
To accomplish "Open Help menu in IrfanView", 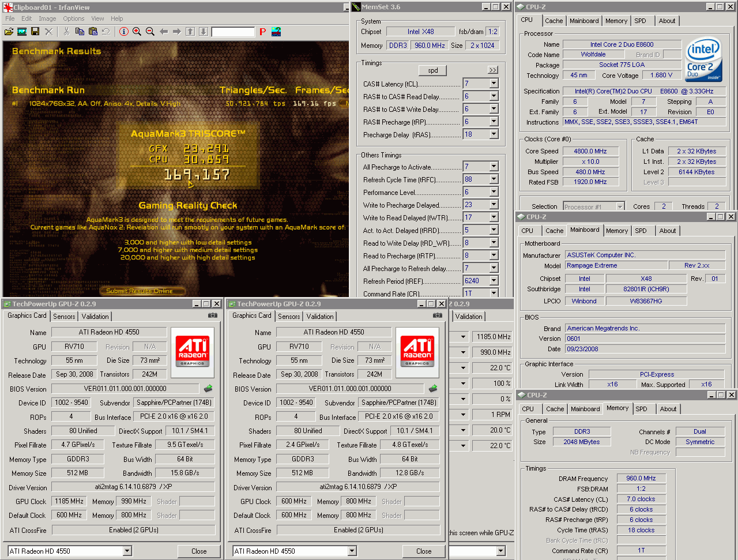I will click(117, 18).
